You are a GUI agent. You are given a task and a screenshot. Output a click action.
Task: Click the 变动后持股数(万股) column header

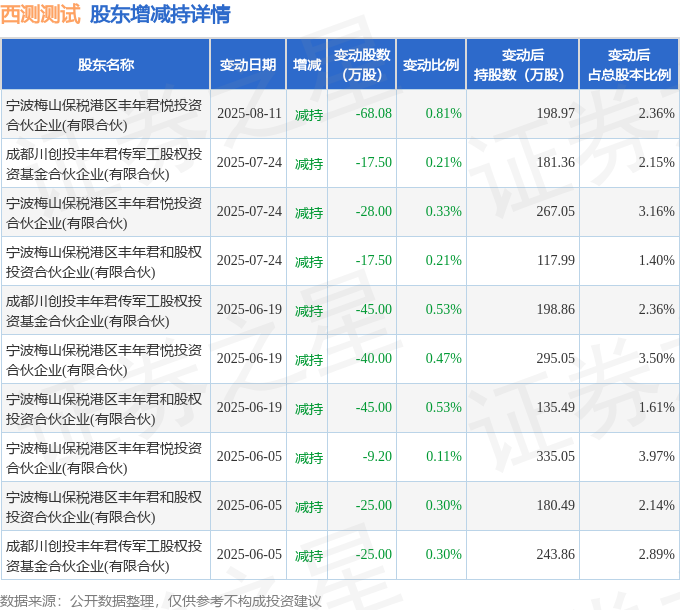523,65
